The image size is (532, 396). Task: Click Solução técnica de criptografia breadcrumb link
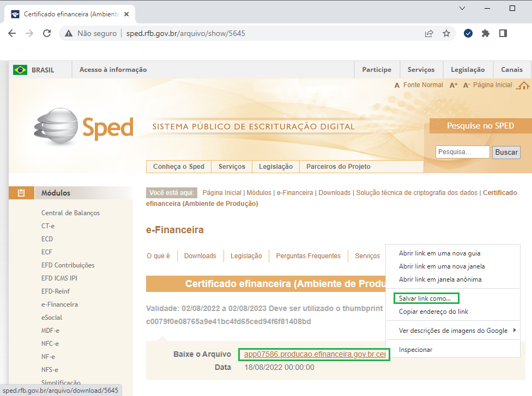(416, 193)
